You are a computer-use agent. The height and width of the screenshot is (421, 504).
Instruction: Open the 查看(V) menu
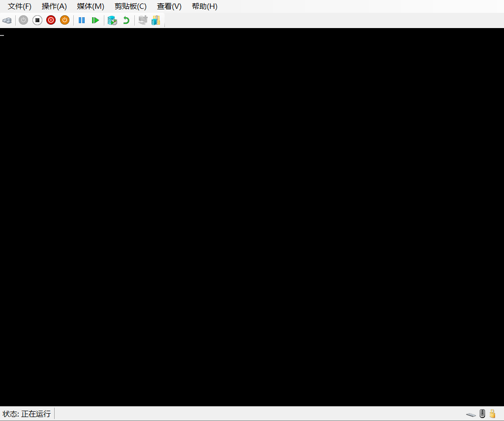pos(169,6)
